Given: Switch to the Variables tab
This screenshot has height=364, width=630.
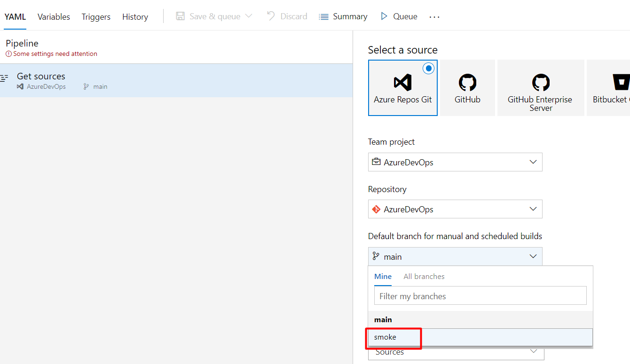Looking at the screenshot, I should coord(54,17).
